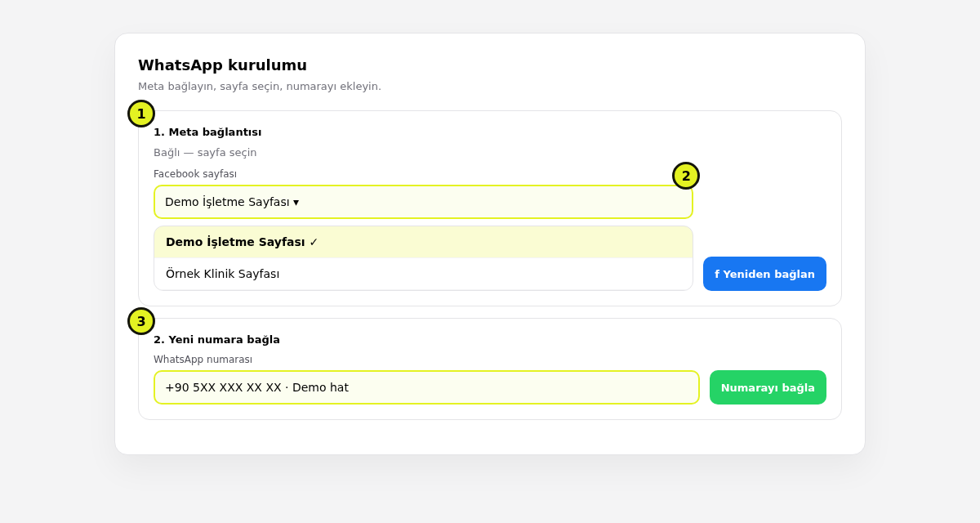The width and height of the screenshot is (980, 523).
Task: Click the 1. Meta bağlantısı section title
Action: pyautogui.click(x=207, y=132)
